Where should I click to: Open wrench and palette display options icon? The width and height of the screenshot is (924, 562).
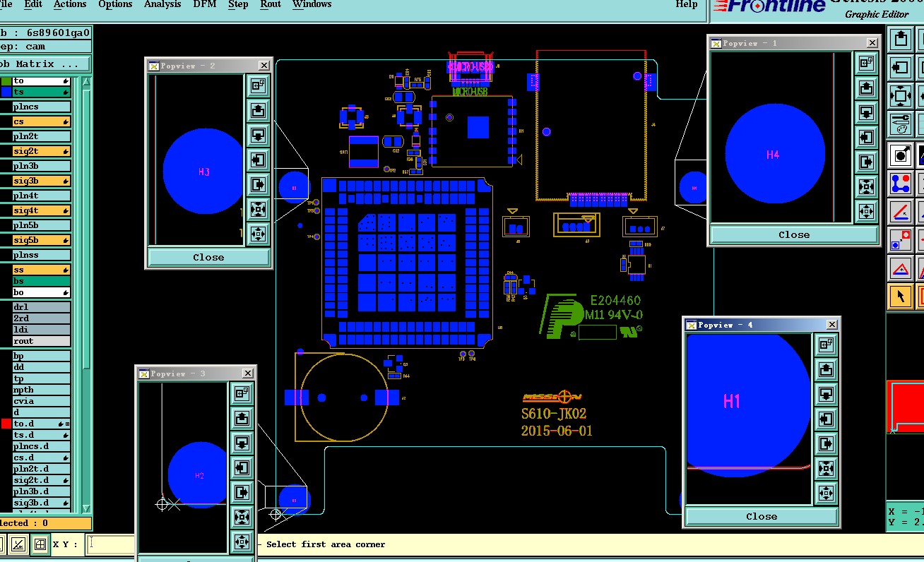click(900, 124)
